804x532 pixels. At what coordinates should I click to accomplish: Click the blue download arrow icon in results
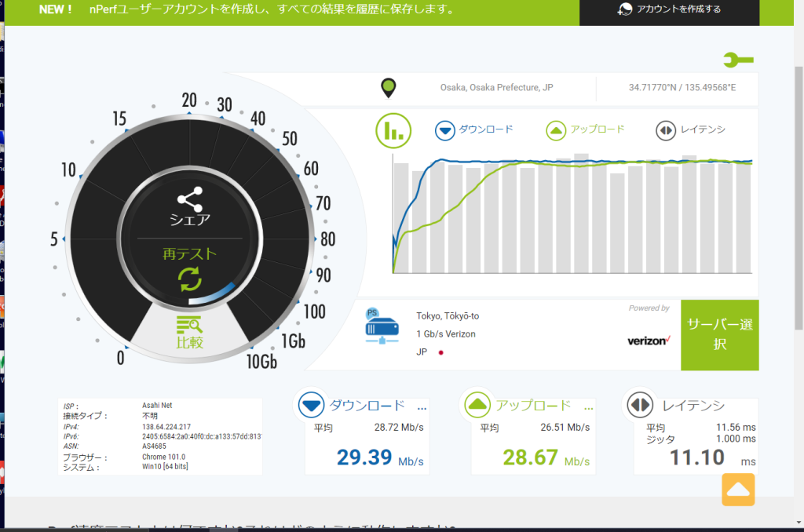(311, 405)
